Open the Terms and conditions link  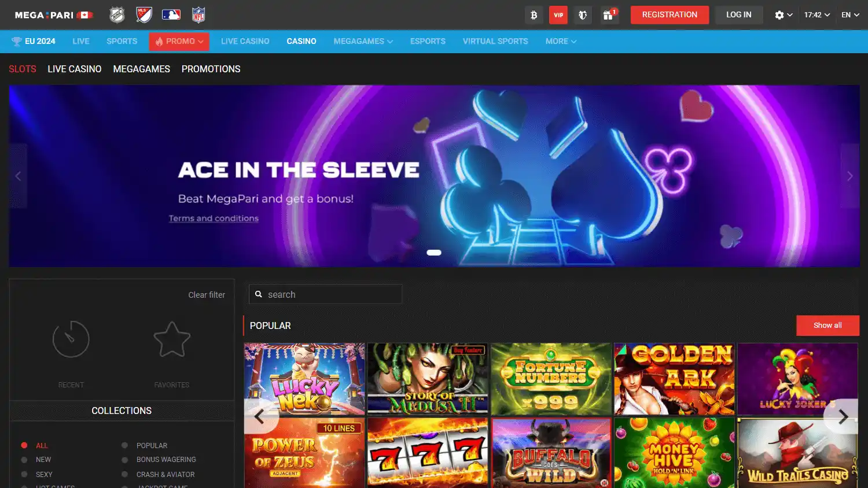214,219
